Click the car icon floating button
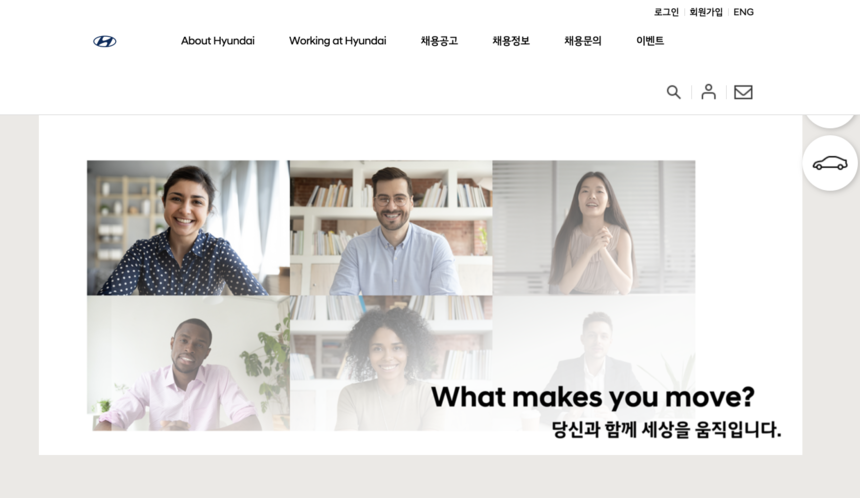The image size is (860, 498). click(830, 163)
